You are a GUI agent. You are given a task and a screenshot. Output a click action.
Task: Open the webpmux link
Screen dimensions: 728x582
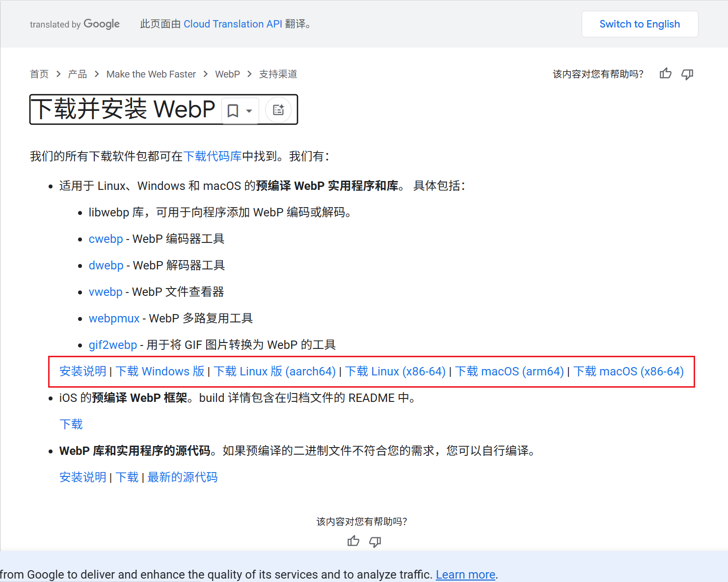point(114,318)
